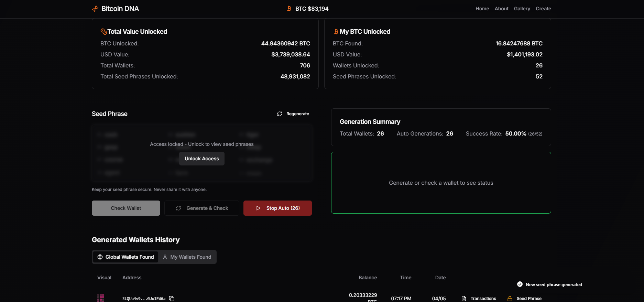Click the Bitcoin DNA logo icon

[95, 9]
